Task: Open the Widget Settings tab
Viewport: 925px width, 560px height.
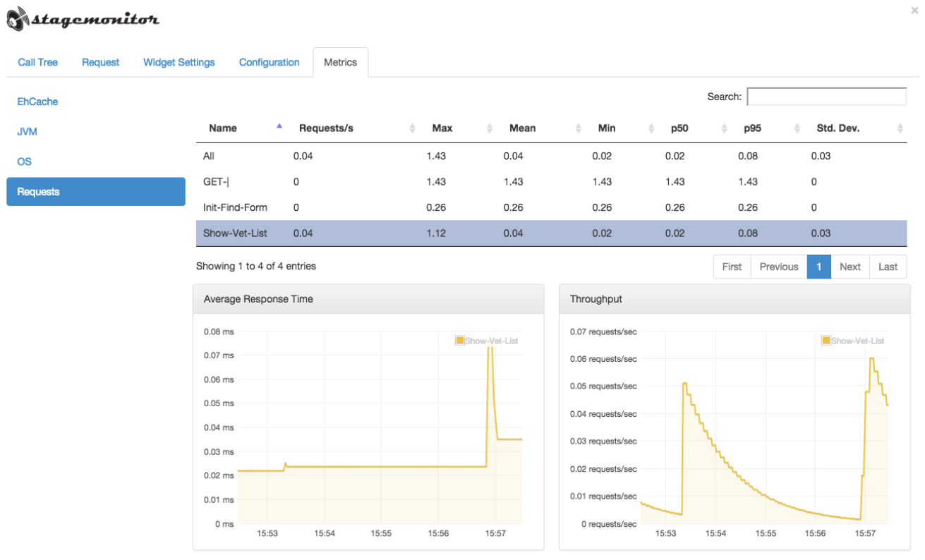Action: coord(179,62)
